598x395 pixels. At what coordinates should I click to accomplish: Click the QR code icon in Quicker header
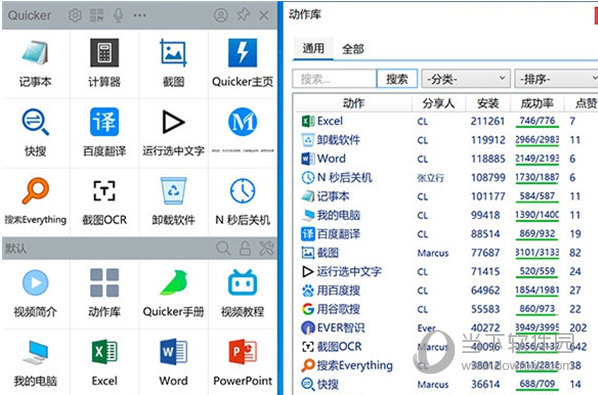click(x=96, y=15)
